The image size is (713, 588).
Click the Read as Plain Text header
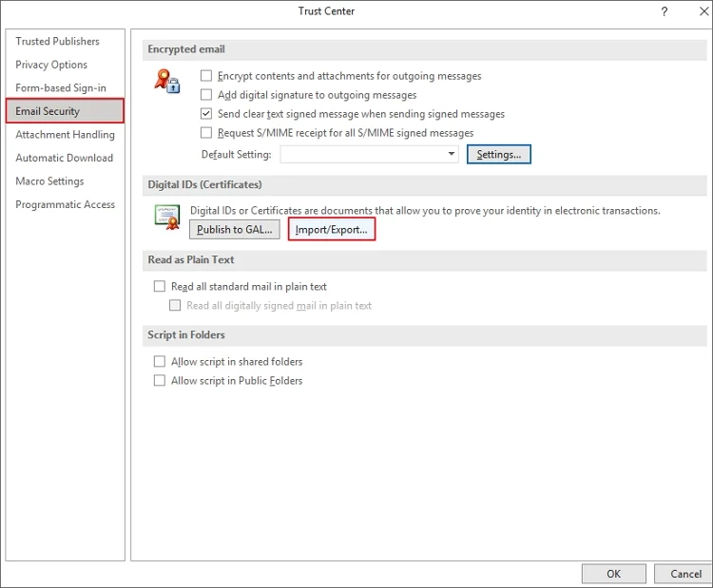pyautogui.click(x=425, y=259)
